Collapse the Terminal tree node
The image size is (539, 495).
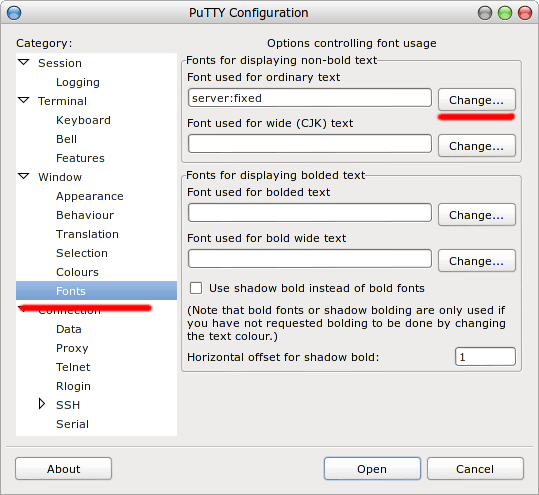(24, 100)
